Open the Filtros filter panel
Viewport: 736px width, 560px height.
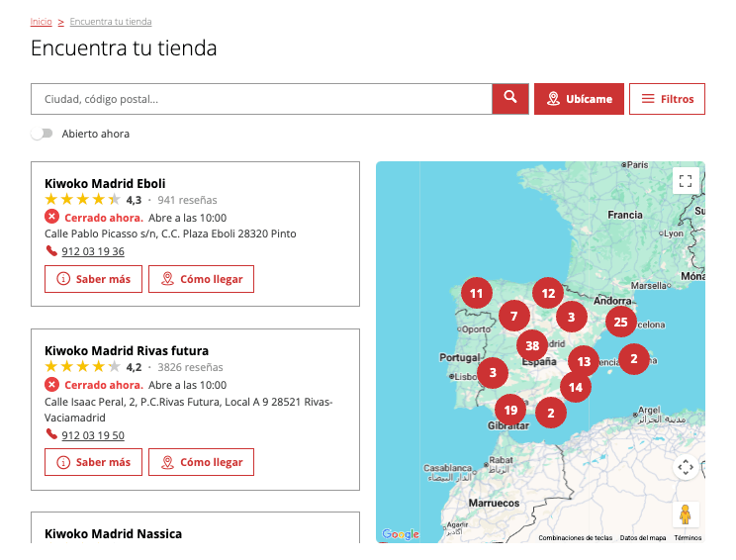(x=667, y=99)
